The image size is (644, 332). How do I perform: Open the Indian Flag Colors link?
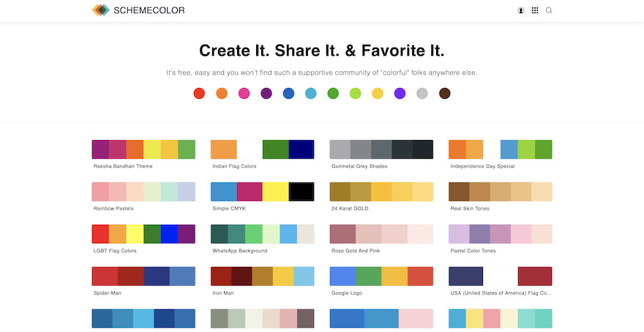[235, 166]
